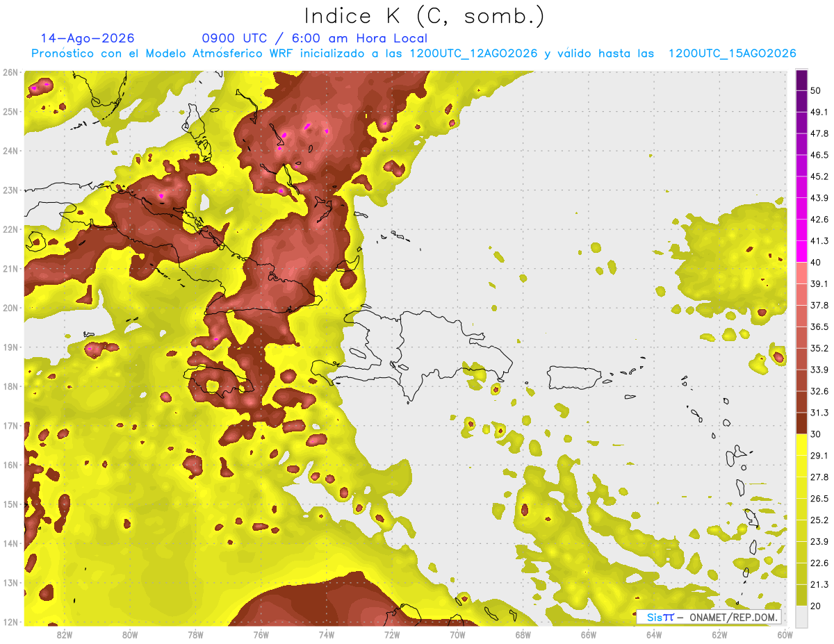Viewport: 834px width, 644px height.
Task: Select colorbar label '46.5'
Action: click(819, 155)
